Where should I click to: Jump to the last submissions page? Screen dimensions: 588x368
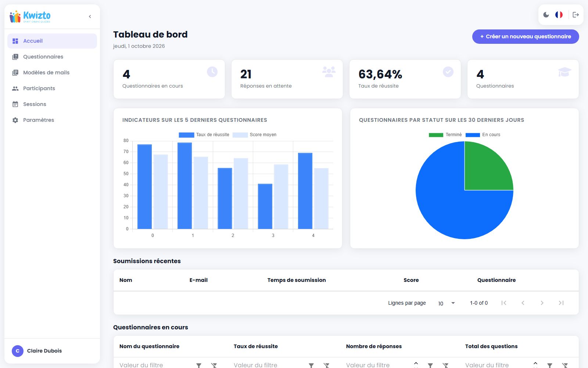pyautogui.click(x=561, y=303)
